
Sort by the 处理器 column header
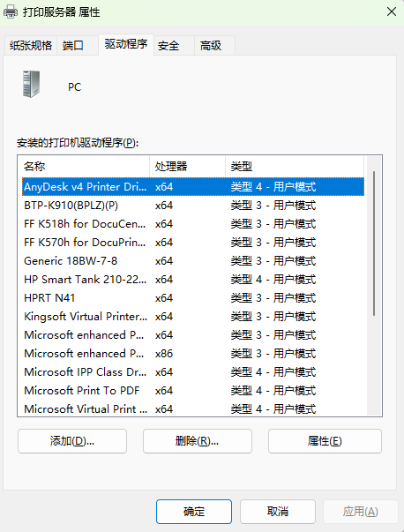187,166
